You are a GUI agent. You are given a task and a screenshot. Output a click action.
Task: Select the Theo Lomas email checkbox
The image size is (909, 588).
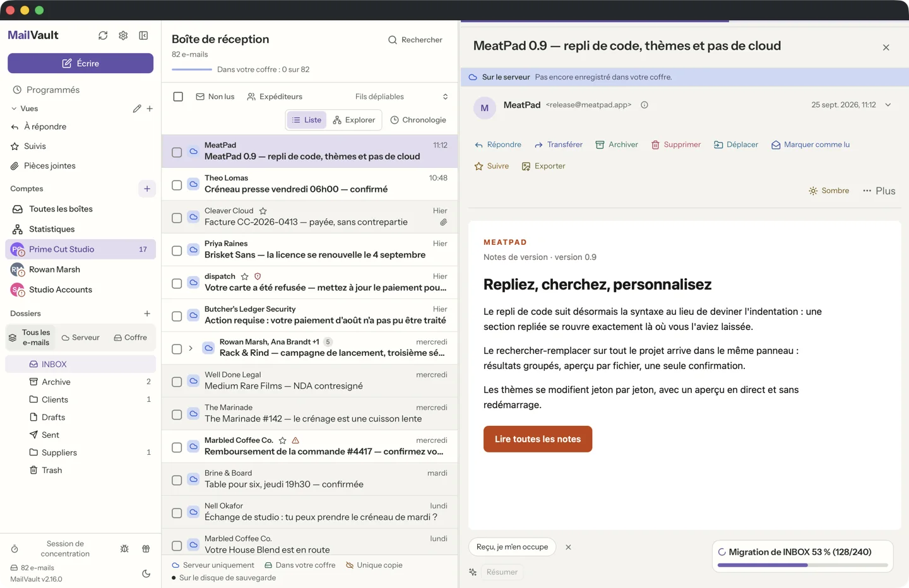tap(177, 185)
